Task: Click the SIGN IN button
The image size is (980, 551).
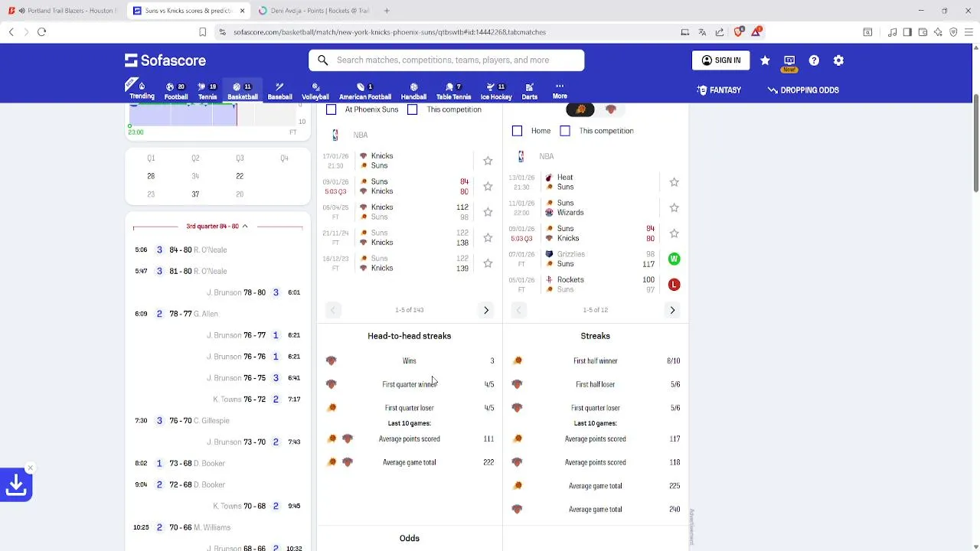Action: 721,60
